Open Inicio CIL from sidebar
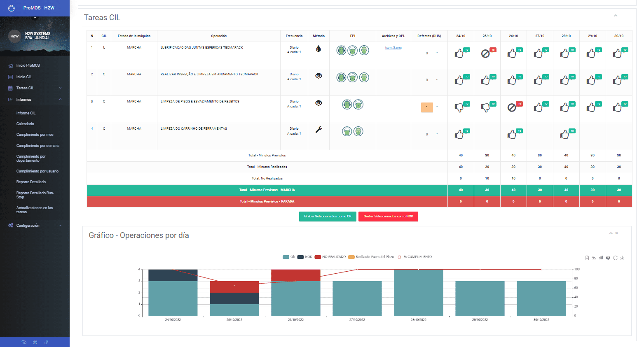The width and height of the screenshot is (644, 347). [x=24, y=77]
